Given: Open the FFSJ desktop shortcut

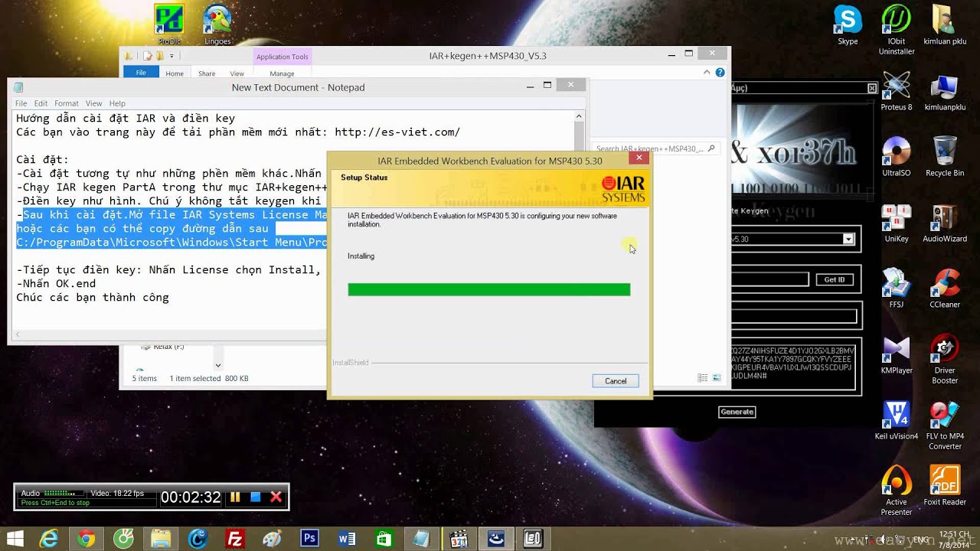Looking at the screenshot, I should pos(897,288).
